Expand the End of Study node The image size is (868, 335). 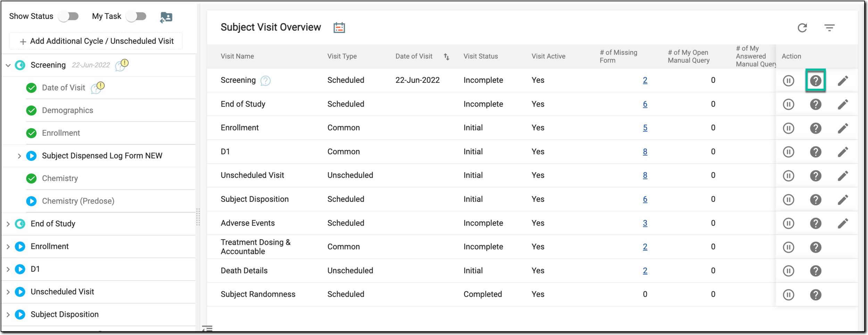[x=8, y=224]
